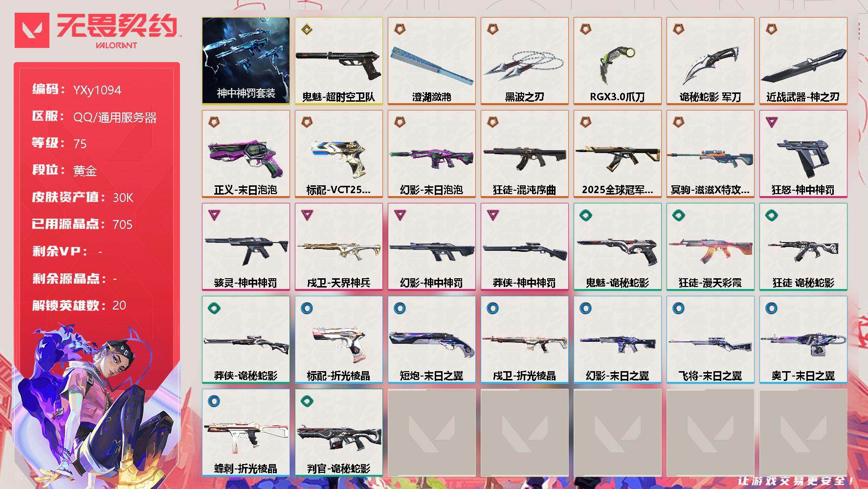Open the 狂徒-漫天彩霞 rifle skin
This screenshot has width=868, height=489.
[x=710, y=246]
